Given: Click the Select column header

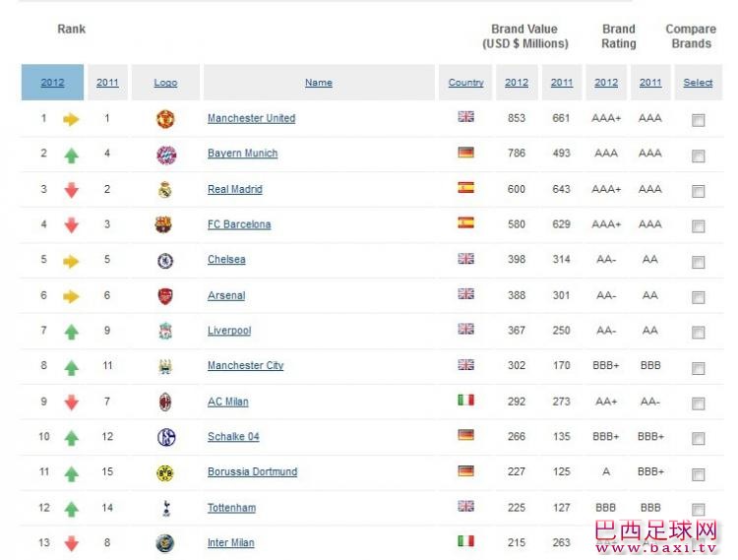Looking at the screenshot, I should click(x=698, y=83).
